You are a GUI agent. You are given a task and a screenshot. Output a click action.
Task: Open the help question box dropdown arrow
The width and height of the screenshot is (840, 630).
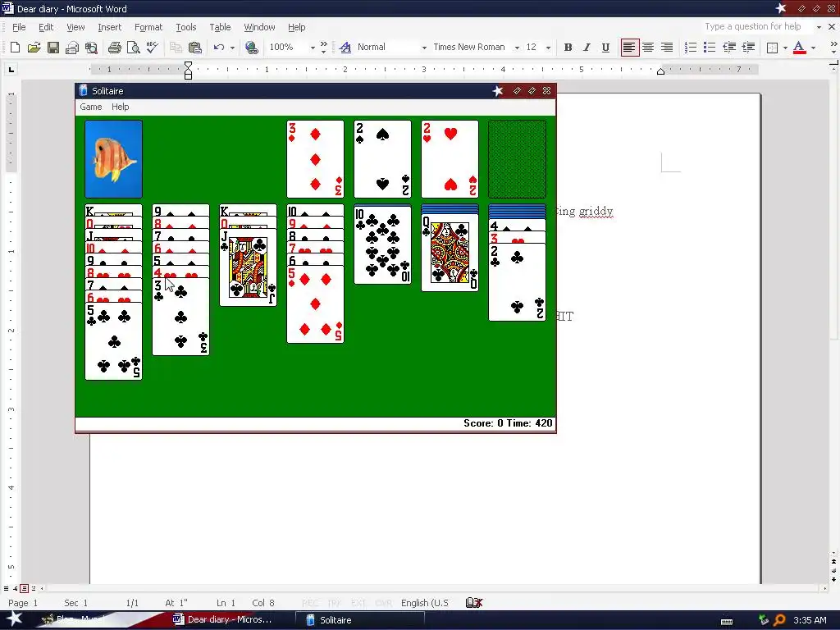(819, 27)
